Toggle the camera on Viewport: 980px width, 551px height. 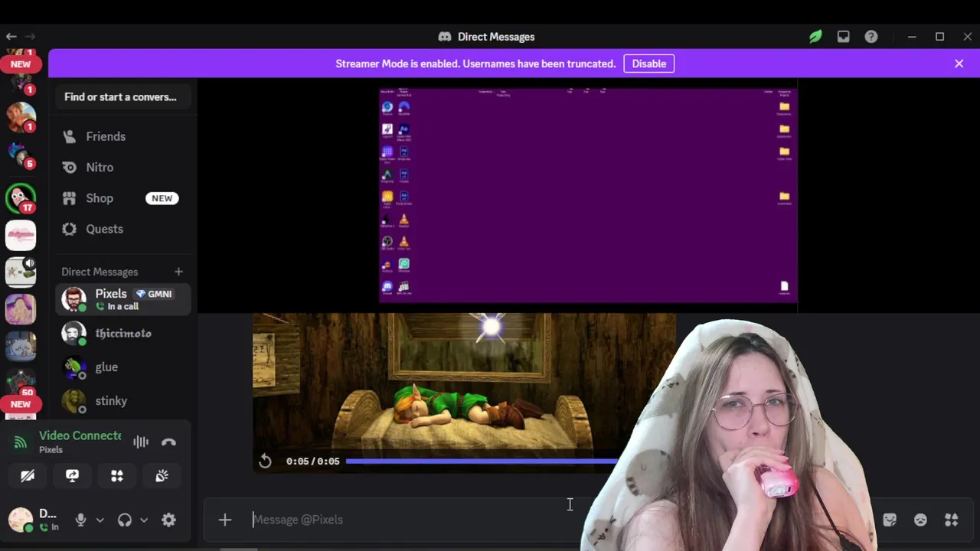(28, 476)
